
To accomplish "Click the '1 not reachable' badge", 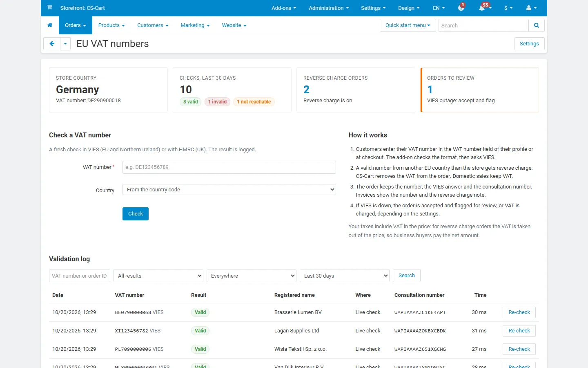I will point(254,102).
